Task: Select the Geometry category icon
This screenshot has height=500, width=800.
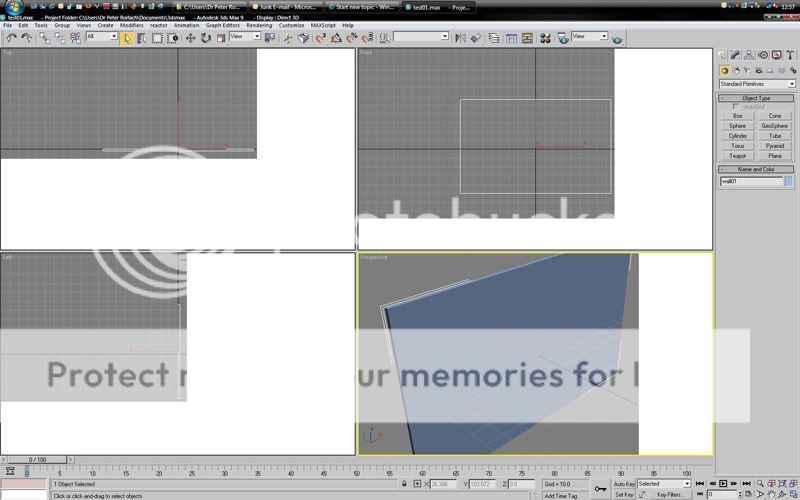Action: pos(725,70)
